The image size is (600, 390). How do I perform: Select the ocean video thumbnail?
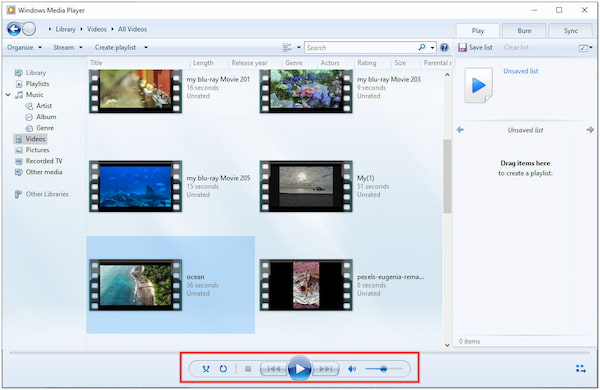[135, 285]
